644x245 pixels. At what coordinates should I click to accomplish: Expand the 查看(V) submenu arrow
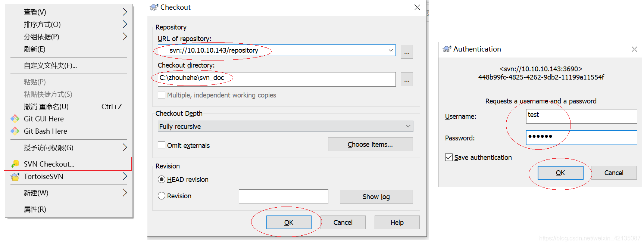point(125,12)
